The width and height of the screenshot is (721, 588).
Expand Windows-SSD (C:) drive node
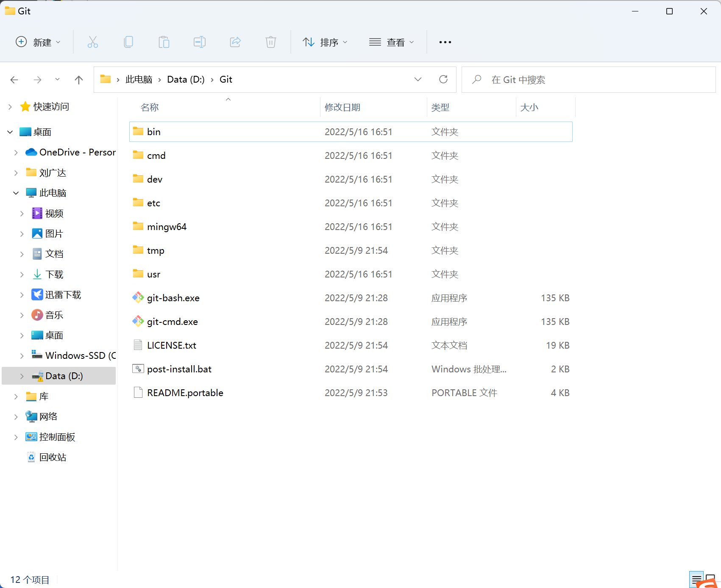22,356
